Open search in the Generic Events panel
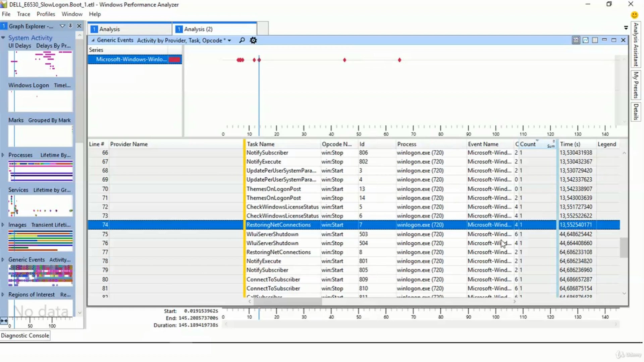Image resolution: width=644 pixels, height=362 pixels. coord(242,40)
